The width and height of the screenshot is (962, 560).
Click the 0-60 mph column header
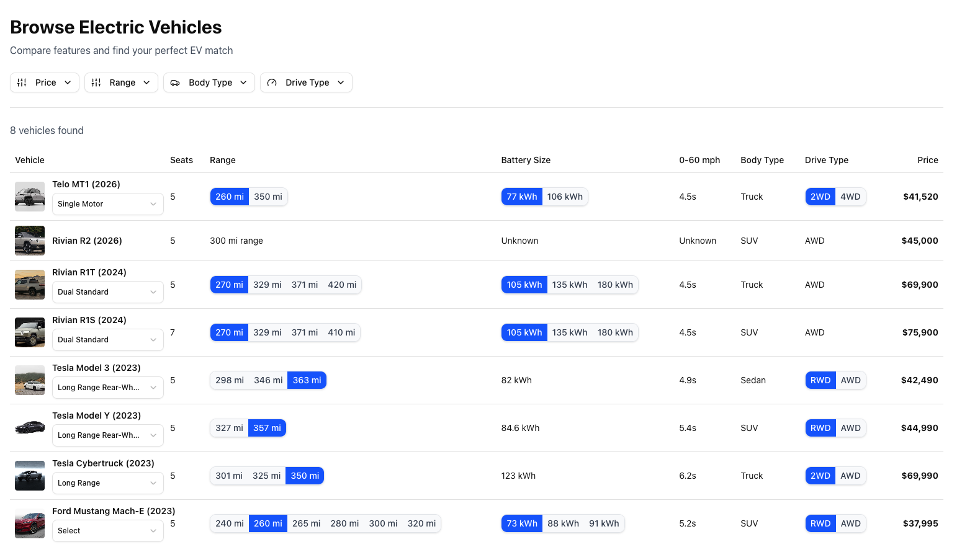(699, 160)
